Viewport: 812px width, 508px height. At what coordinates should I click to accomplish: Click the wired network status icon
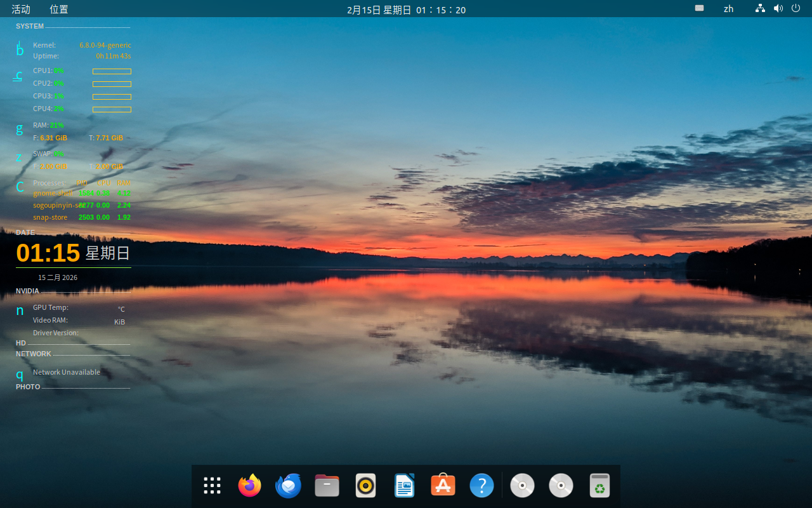click(760, 9)
